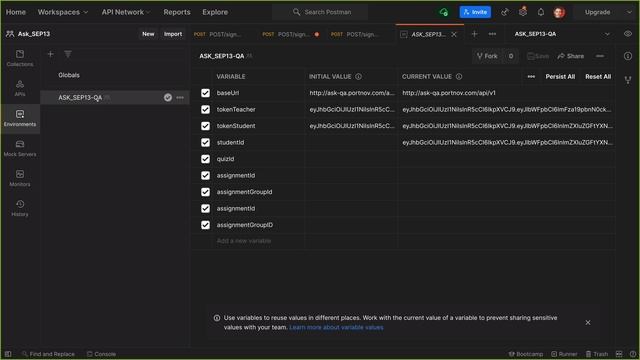
Task: Open table options ellipsis beside Persist All
Action: [531, 76]
